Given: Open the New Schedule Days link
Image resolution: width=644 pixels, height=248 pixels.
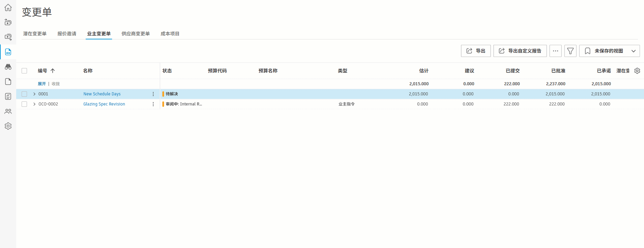Looking at the screenshot, I should [102, 94].
